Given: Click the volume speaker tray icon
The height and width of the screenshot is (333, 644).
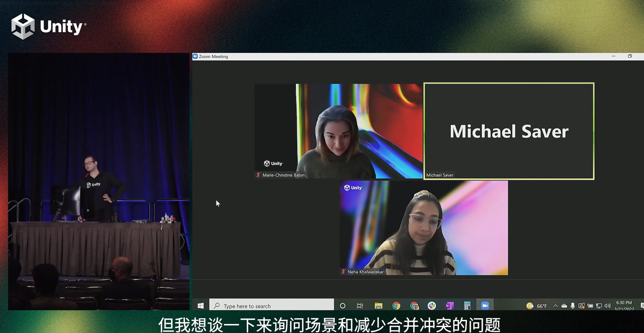Looking at the screenshot, I should tap(608, 306).
